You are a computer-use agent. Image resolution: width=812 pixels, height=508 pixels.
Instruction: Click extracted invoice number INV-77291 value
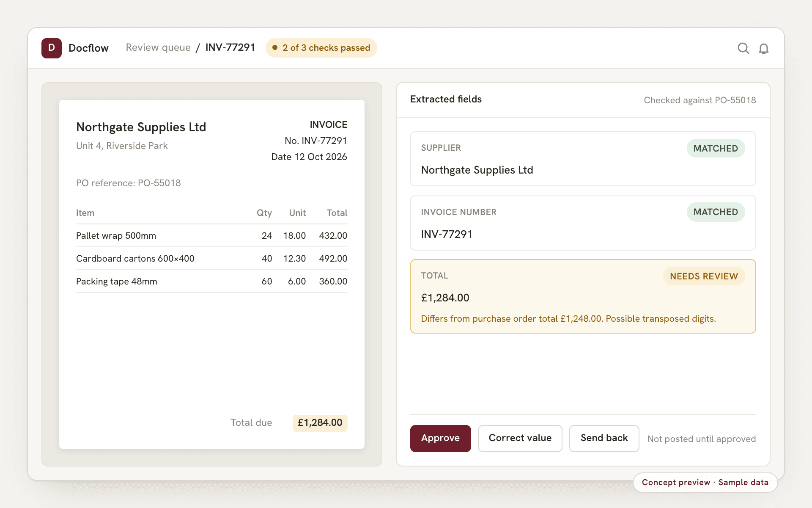(x=447, y=235)
